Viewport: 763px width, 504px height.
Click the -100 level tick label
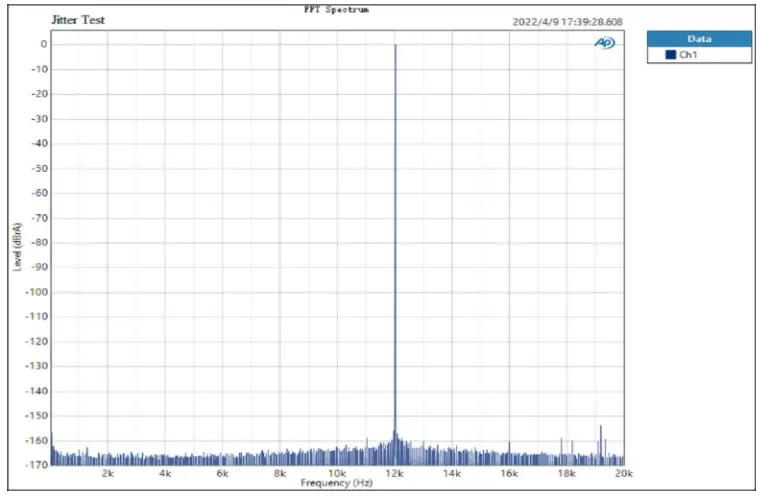pyautogui.click(x=36, y=292)
